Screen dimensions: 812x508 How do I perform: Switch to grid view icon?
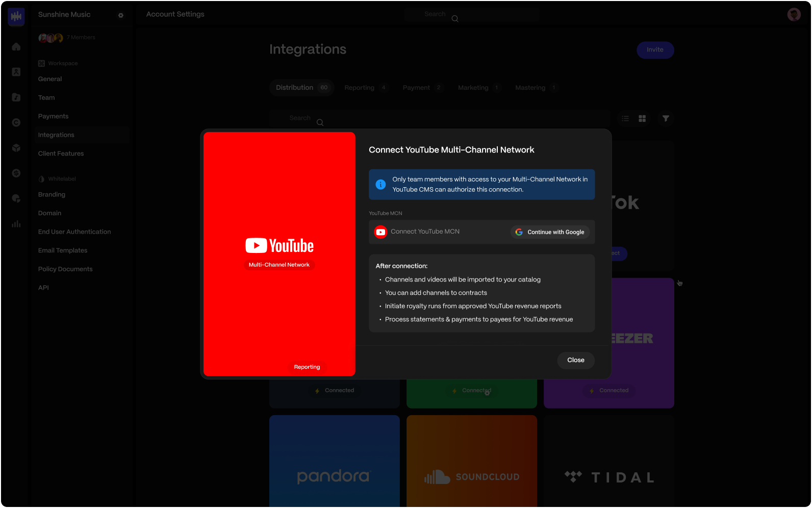[642, 118]
